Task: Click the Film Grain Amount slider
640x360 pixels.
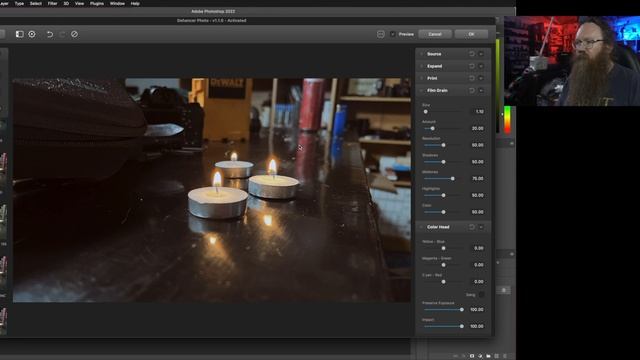Action: tap(444, 128)
